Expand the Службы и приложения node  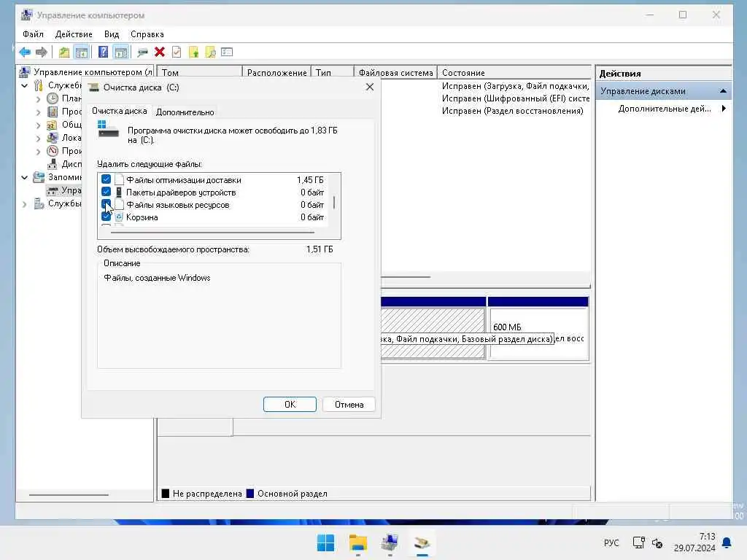[25, 204]
